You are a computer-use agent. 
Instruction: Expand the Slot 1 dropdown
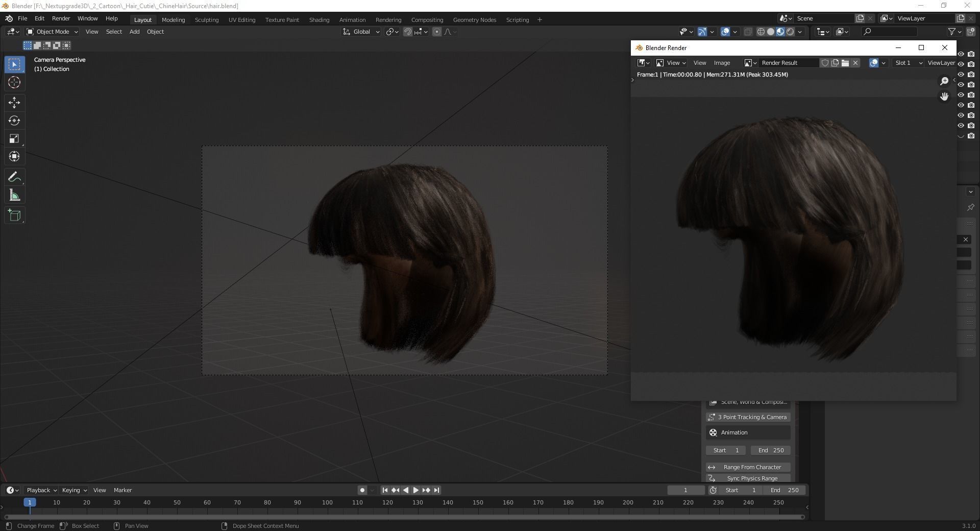tap(909, 63)
